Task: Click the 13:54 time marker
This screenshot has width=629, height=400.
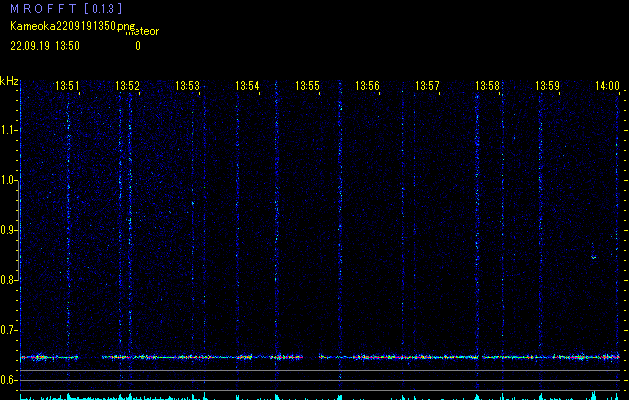Action: [247, 86]
